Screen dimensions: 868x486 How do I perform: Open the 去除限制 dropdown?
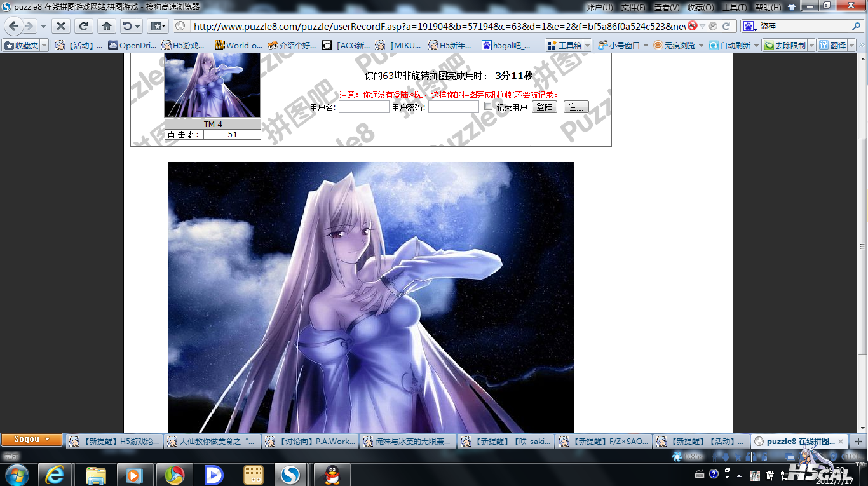811,46
